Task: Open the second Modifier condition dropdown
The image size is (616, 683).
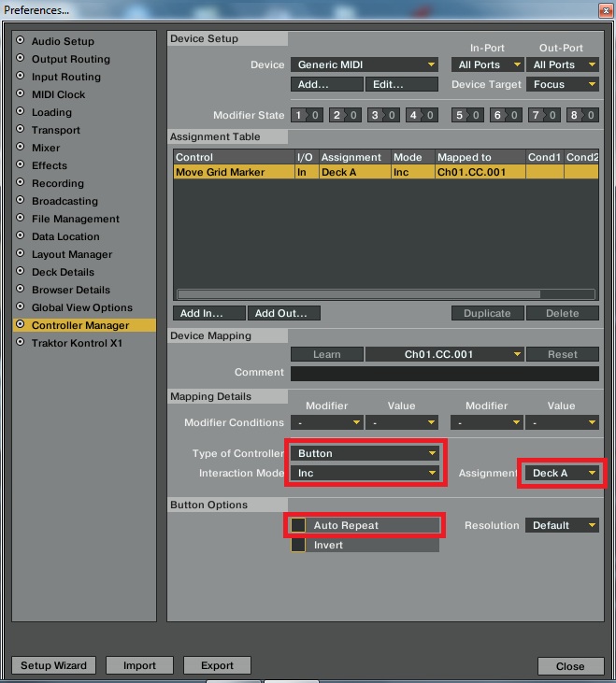Action: (488, 422)
